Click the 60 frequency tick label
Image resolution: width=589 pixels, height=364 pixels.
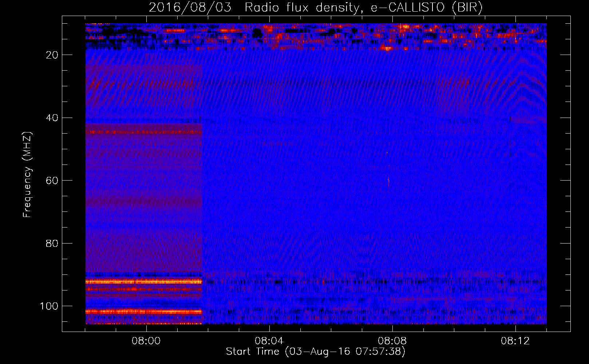pos(52,181)
